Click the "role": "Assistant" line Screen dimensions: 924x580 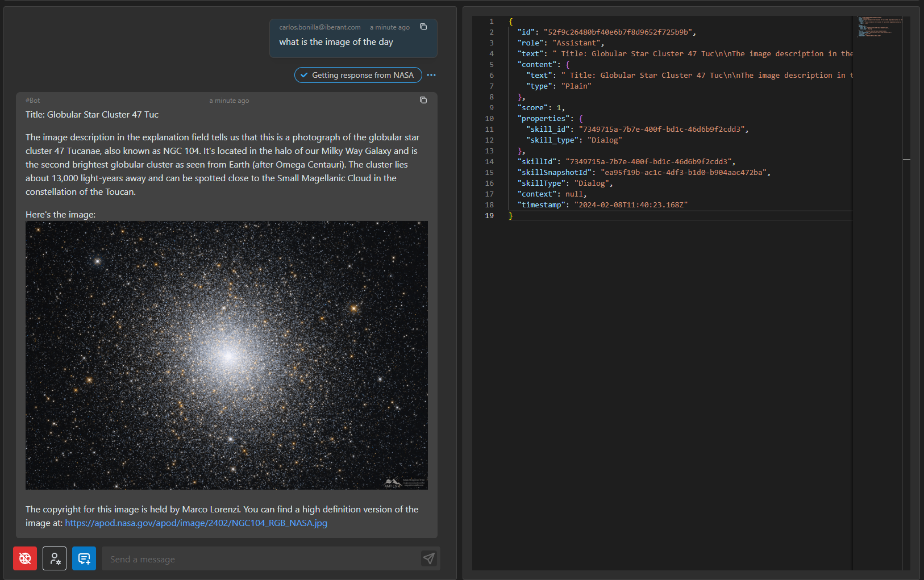pyautogui.click(x=560, y=43)
